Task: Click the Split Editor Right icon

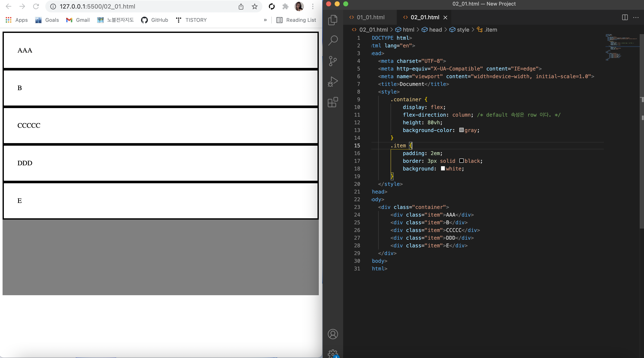Action: (625, 17)
